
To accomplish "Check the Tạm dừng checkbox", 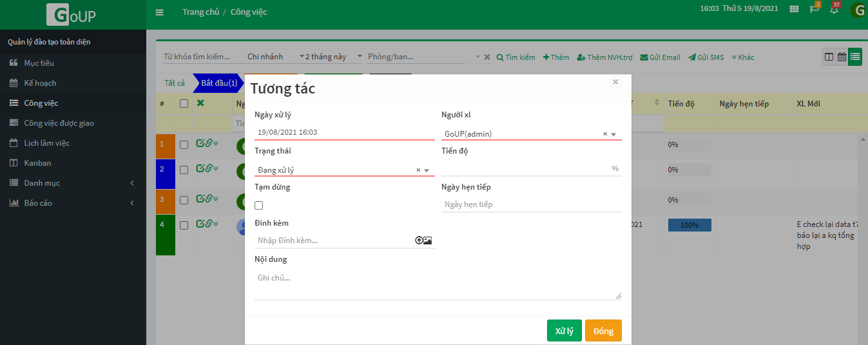I will pos(259,205).
